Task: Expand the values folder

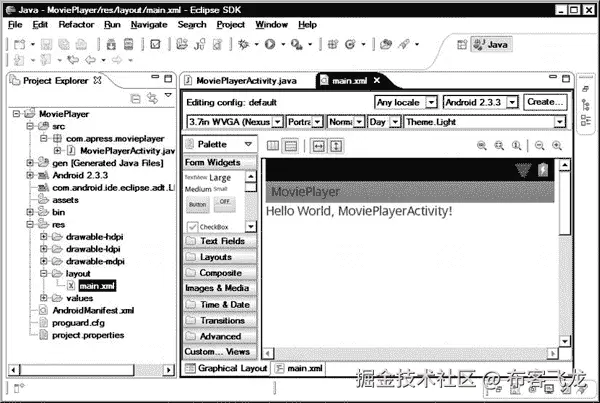Action: click(44, 298)
